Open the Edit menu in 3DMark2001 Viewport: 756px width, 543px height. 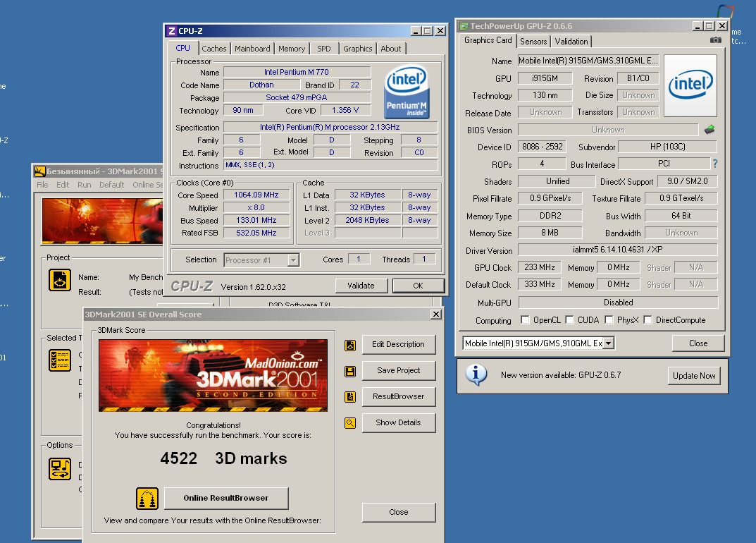pyautogui.click(x=63, y=185)
